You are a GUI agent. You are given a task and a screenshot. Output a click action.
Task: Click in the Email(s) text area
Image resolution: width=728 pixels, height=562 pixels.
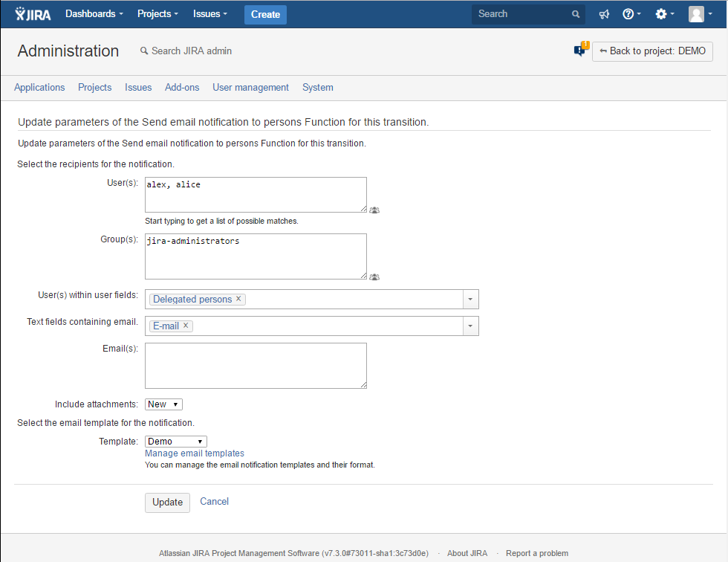[256, 366]
